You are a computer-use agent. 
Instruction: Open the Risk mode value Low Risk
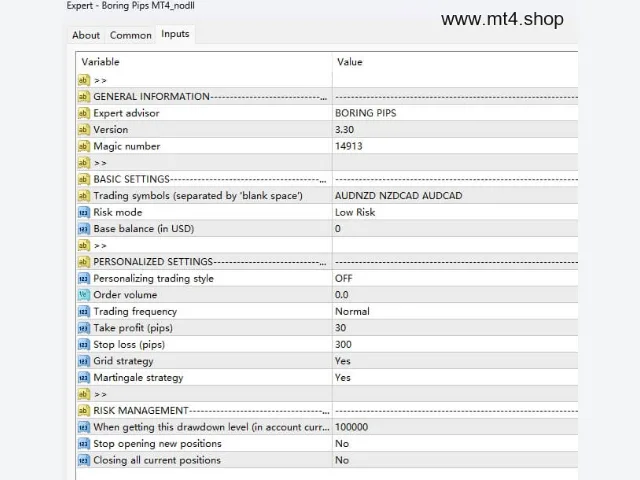tap(355, 212)
